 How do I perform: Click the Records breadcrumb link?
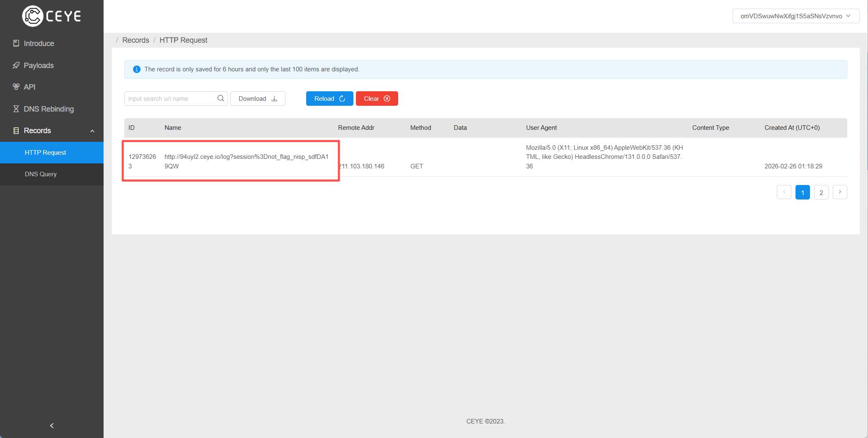135,40
